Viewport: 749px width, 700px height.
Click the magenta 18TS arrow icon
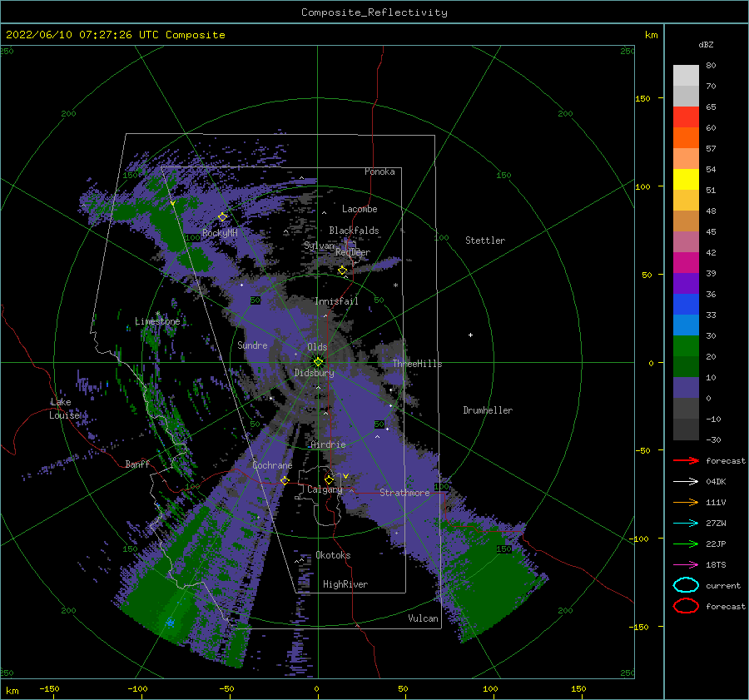click(x=686, y=565)
